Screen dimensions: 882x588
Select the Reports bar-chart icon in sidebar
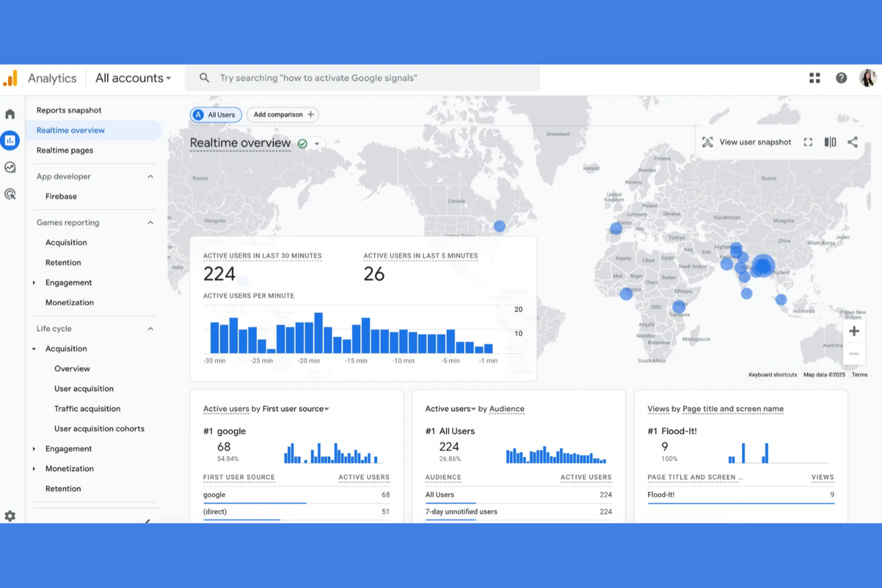tap(10, 140)
